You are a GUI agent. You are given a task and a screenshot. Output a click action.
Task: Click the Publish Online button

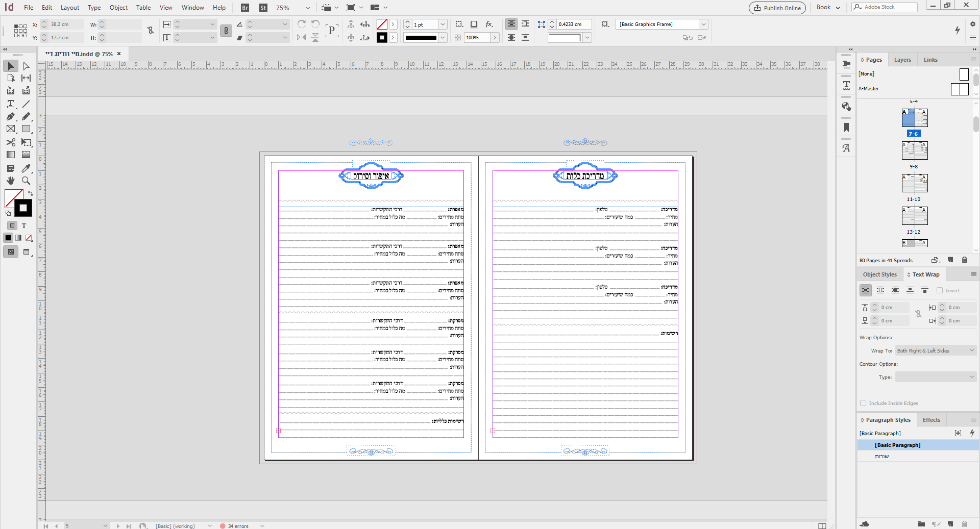tap(777, 8)
